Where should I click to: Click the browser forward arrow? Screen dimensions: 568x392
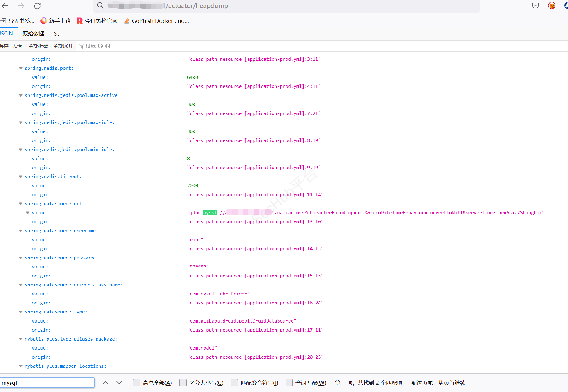click(x=21, y=6)
